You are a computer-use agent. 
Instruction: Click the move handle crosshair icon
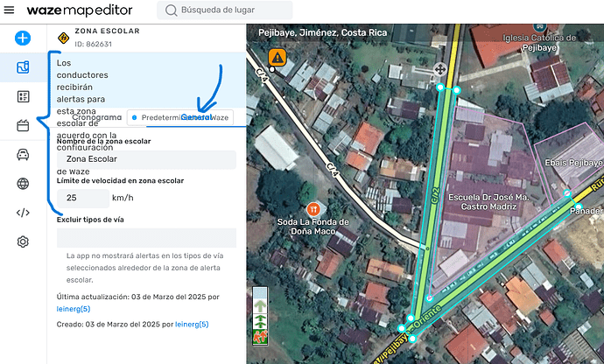pos(440,70)
